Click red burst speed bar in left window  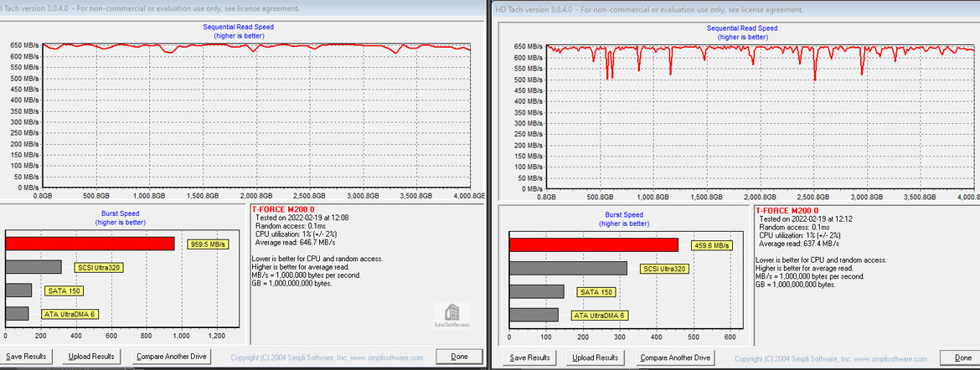coord(90,244)
